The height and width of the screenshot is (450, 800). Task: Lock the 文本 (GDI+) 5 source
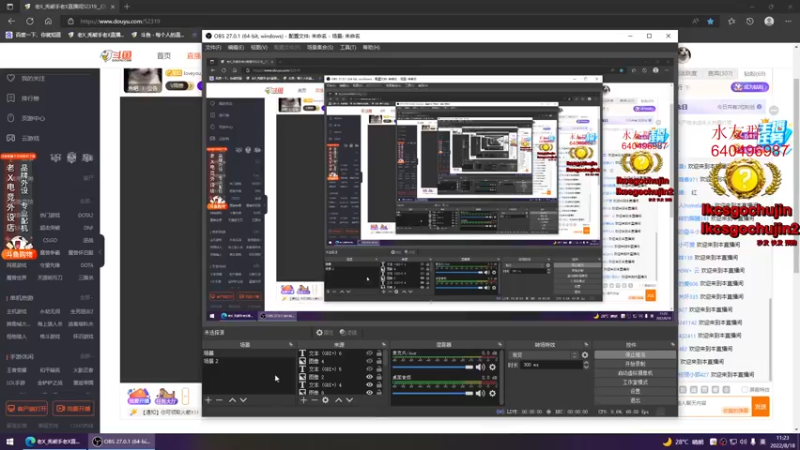pos(379,369)
